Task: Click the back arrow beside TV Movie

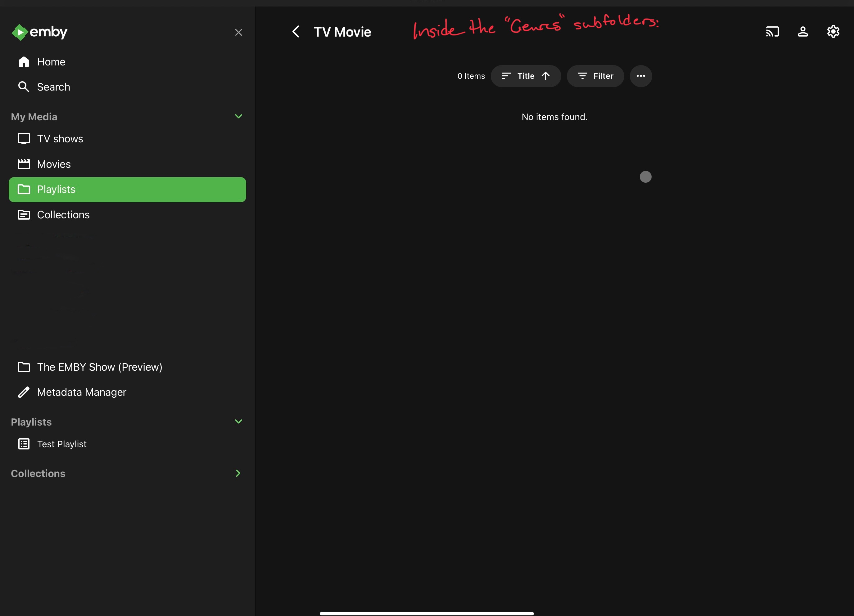Action: 296,32
